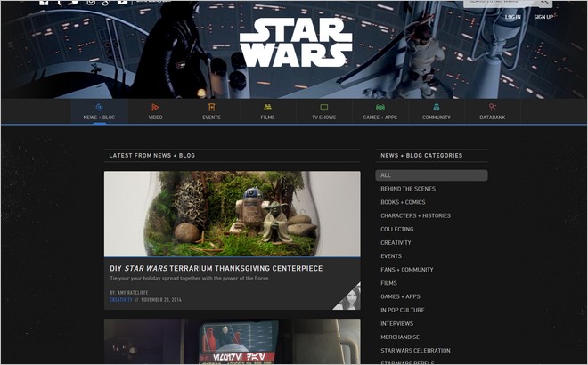Image resolution: width=588 pixels, height=365 pixels.
Task: Select Games + Apps in categories list
Action: pos(400,296)
